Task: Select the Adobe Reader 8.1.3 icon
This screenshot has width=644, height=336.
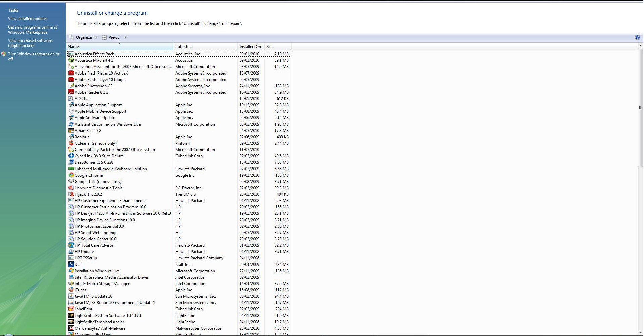Action: pos(71,92)
